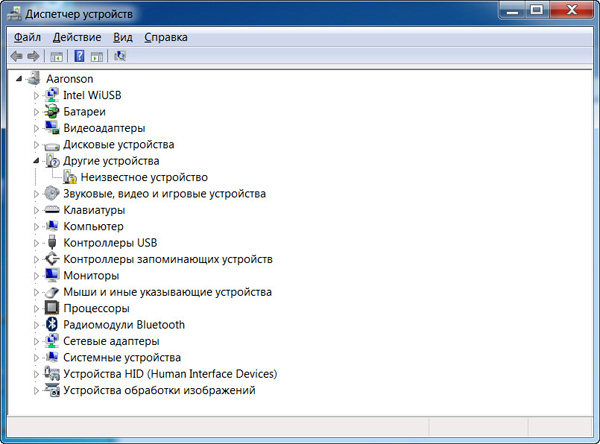Image resolution: width=600 pixels, height=444 pixels.
Task: Select the Мониторы tree entry
Action: (x=91, y=275)
